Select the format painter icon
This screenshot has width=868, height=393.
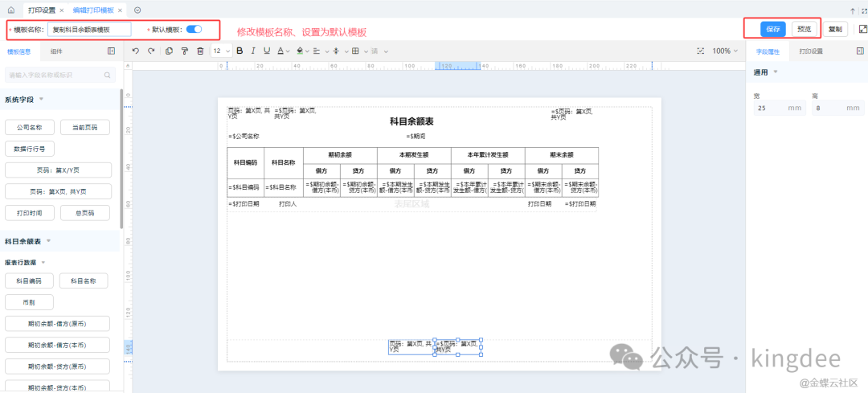click(x=184, y=51)
